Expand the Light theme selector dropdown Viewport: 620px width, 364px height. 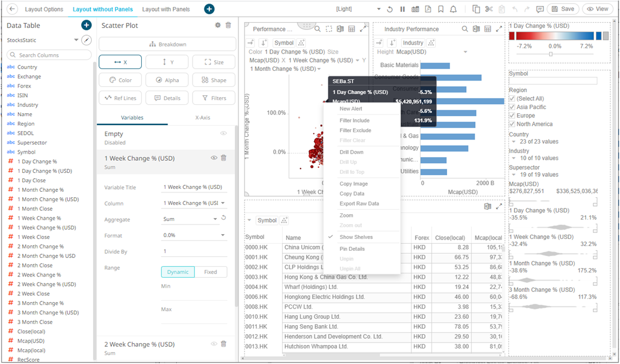coord(378,8)
